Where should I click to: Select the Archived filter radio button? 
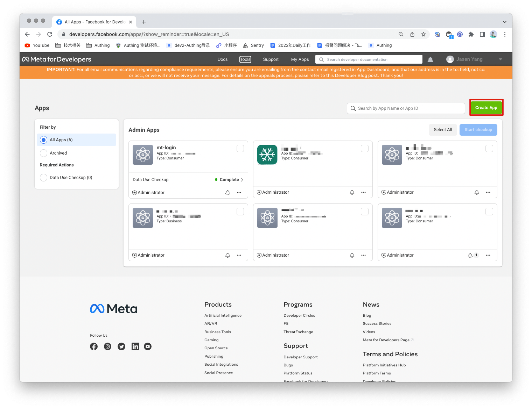(44, 153)
